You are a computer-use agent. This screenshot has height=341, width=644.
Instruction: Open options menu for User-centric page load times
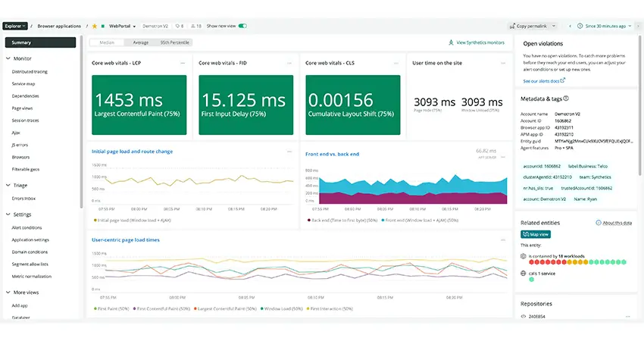[x=503, y=240]
